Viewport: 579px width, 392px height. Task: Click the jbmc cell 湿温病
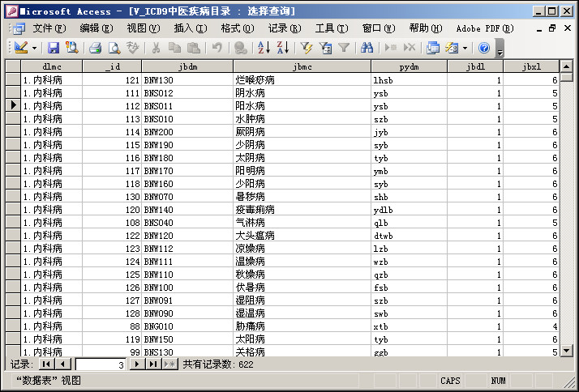point(302,313)
